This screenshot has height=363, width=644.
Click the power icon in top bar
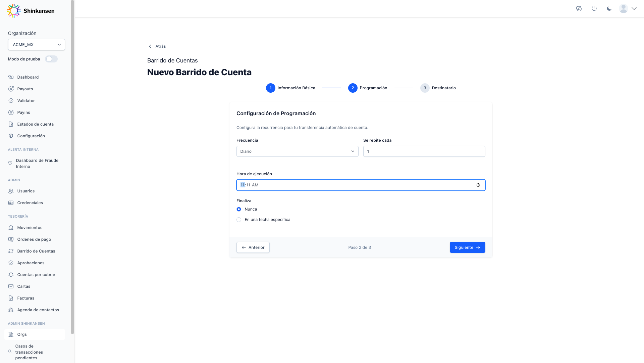(x=594, y=9)
